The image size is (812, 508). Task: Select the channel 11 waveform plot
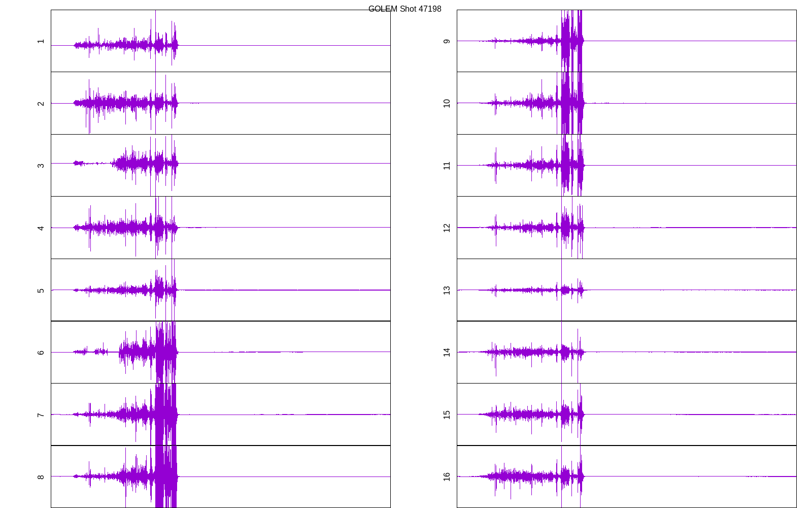[627, 166]
